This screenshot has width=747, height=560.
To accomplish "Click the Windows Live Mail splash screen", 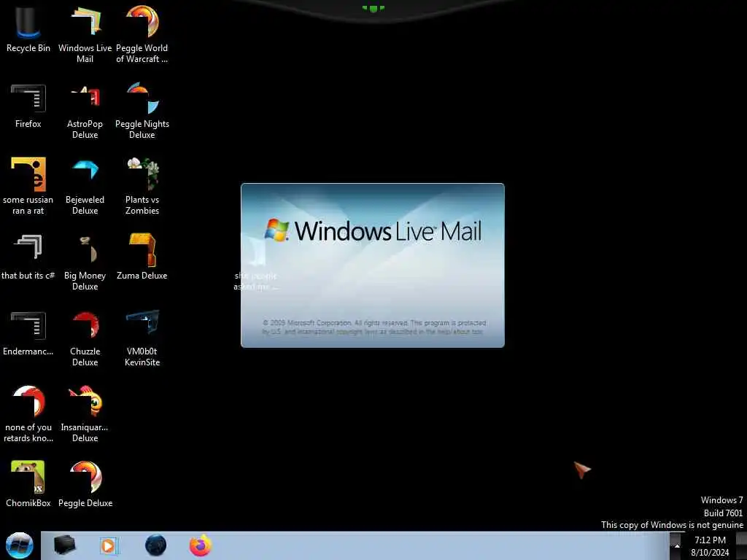I will [x=373, y=265].
